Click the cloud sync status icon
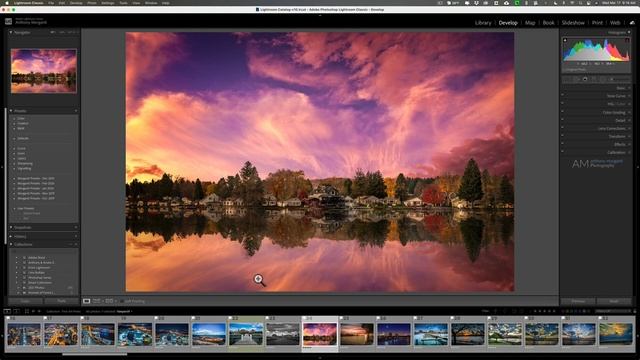Screen dimensions: 640x360 click(x=632, y=23)
